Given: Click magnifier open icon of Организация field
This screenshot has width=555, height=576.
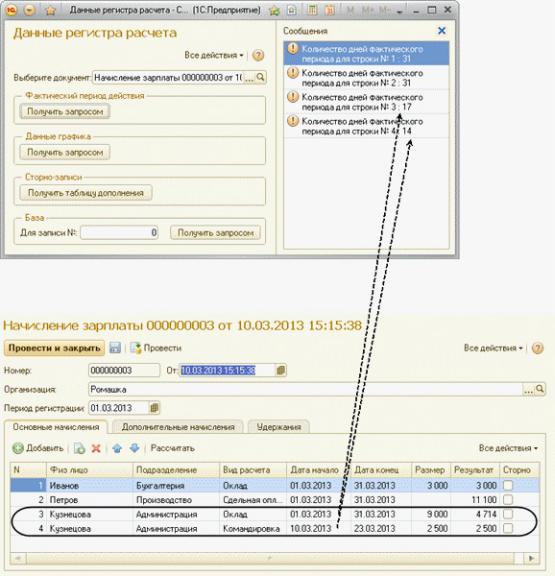Looking at the screenshot, I should coord(540,389).
